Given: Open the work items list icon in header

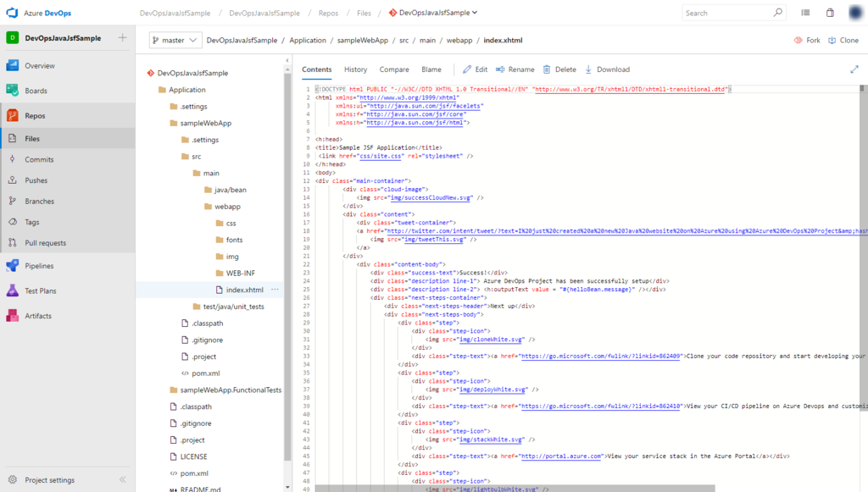Looking at the screenshot, I should click(805, 13).
